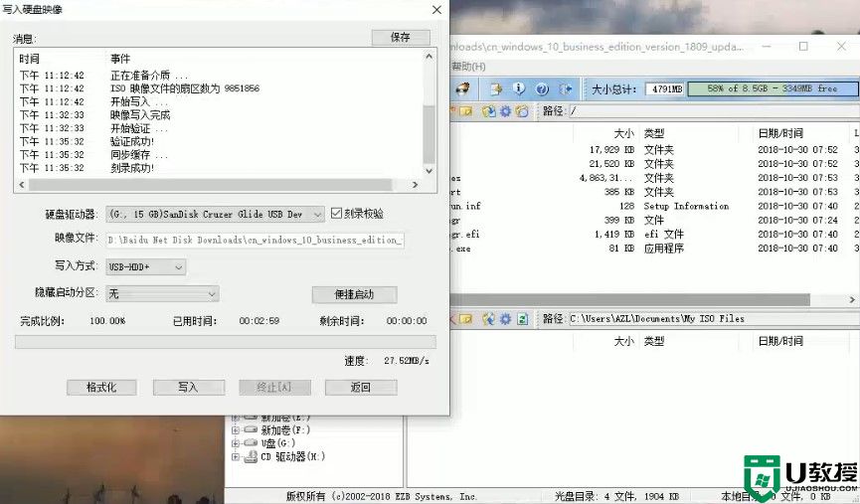Expand the 新加卷(F:) tree node
The width and height of the screenshot is (860, 504).
pyautogui.click(x=236, y=430)
